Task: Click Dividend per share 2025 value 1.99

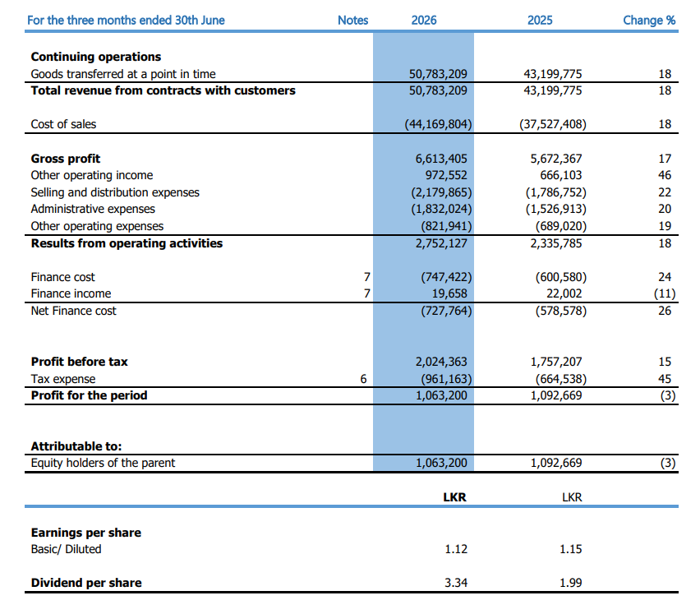Action: (570, 583)
